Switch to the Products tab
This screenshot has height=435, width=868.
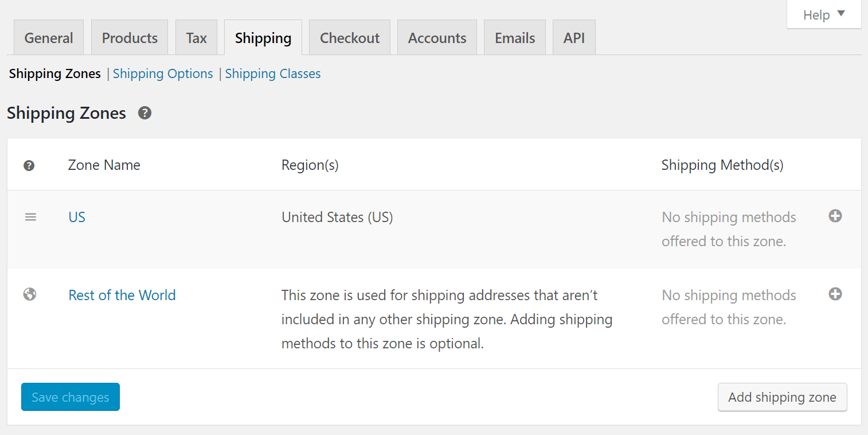(130, 38)
